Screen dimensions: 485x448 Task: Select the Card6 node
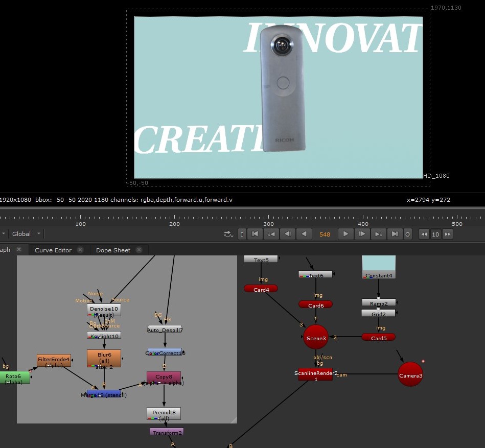[x=315, y=304]
